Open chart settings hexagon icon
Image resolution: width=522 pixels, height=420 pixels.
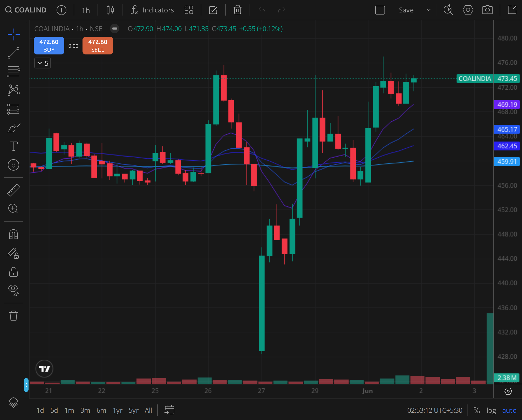click(x=468, y=10)
